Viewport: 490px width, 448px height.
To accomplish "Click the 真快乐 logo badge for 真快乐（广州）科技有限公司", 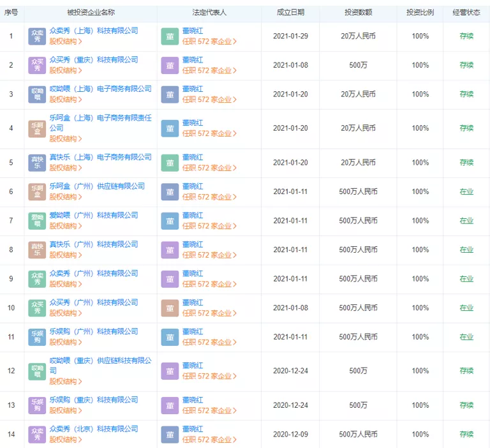I will pos(38,250).
